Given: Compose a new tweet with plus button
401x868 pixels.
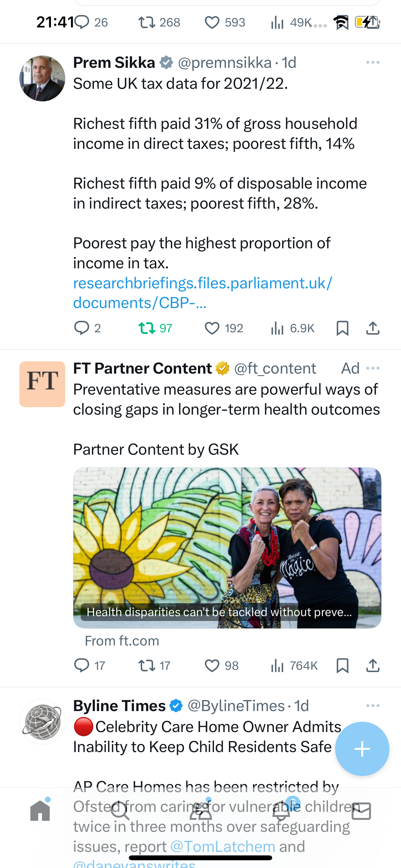Looking at the screenshot, I should pos(362,749).
